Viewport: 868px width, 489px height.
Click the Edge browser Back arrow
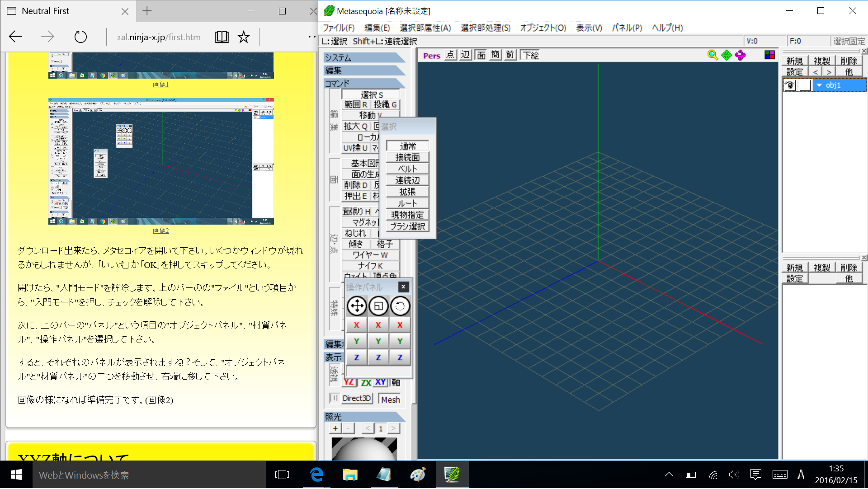(15, 37)
